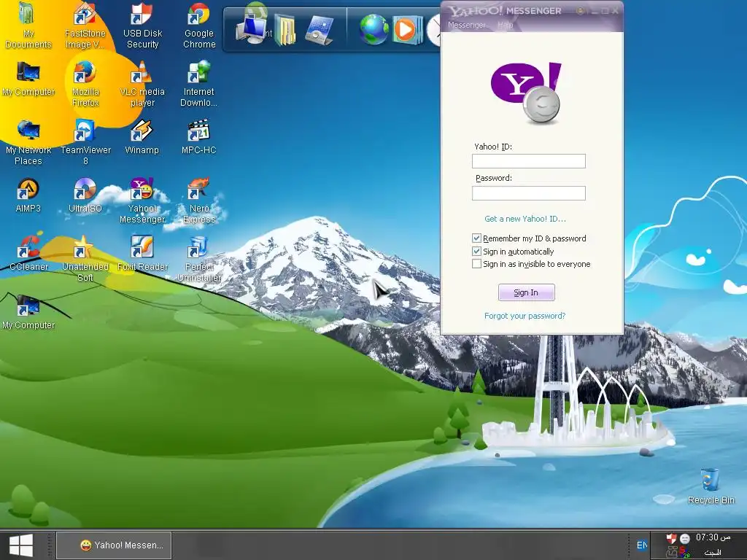Click the picture-frame icon in the dock
The image size is (747, 560).
pos(319,30)
